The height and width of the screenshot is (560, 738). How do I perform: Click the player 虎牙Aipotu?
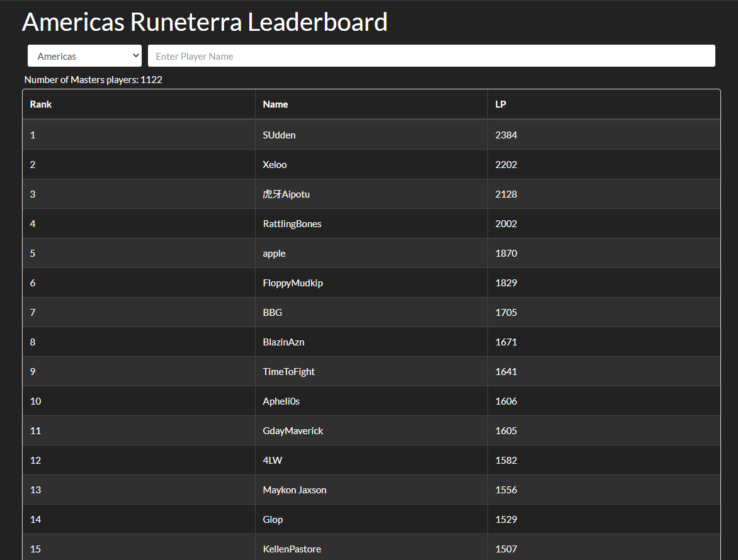pyautogui.click(x=286, y=194)
